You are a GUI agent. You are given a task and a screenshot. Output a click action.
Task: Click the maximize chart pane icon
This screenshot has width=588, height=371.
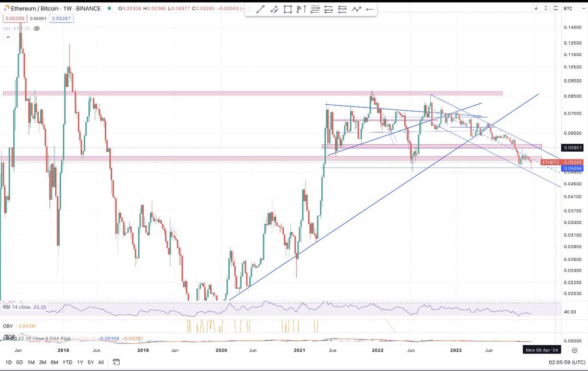click(556, 8)
